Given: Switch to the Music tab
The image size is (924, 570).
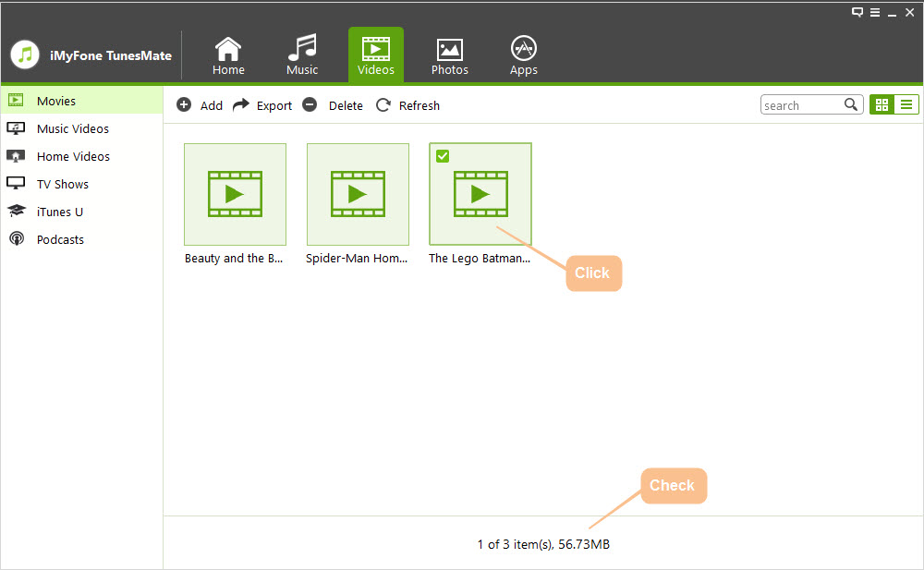Looking at the screenshot, I should (x=302, y=55).
